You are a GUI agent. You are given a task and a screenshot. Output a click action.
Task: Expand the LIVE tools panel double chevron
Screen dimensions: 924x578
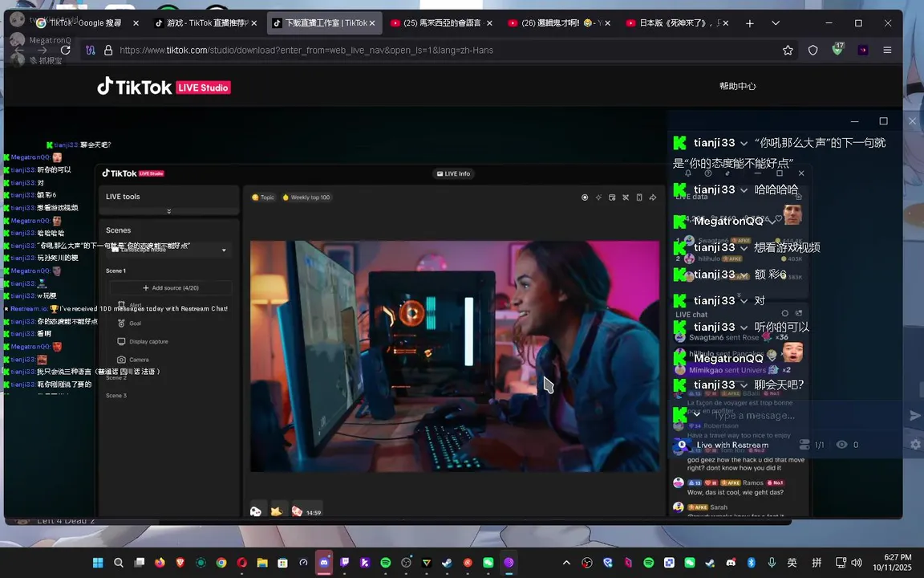(x=169, y=211)
